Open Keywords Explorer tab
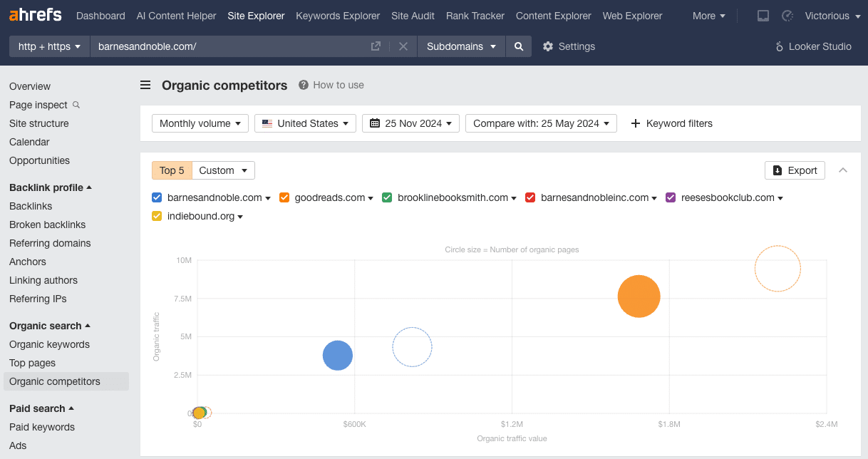This screenshot has width=868, height=459. point(338,16)
